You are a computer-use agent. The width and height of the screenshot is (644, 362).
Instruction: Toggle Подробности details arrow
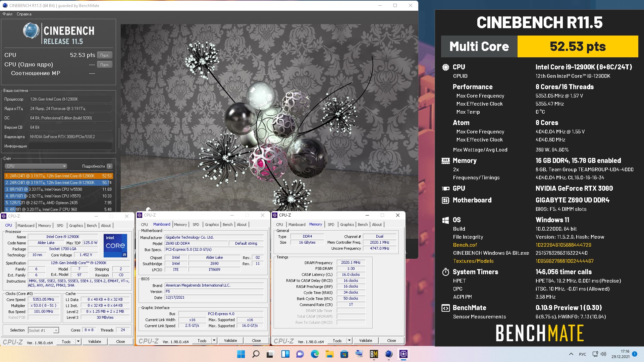coord(110,166)
